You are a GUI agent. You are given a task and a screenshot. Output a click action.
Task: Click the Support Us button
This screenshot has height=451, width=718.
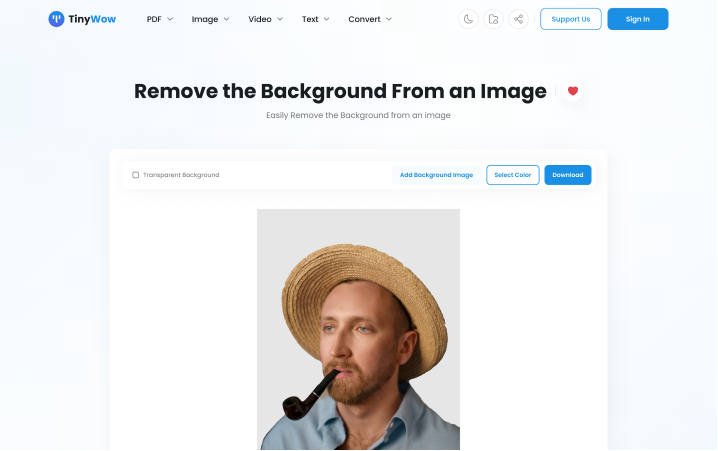[x=570, y=19]
